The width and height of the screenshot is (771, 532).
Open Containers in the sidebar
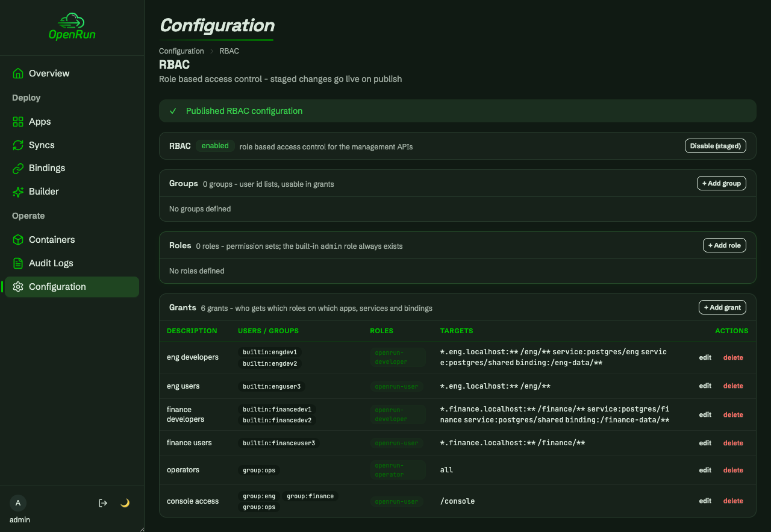click(x=72, y=240)
